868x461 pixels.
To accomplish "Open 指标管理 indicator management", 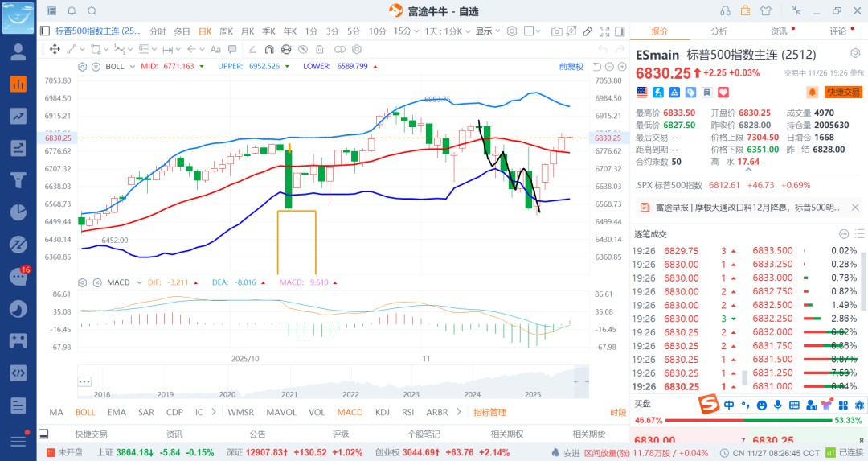I will click(x=490, y=412).
